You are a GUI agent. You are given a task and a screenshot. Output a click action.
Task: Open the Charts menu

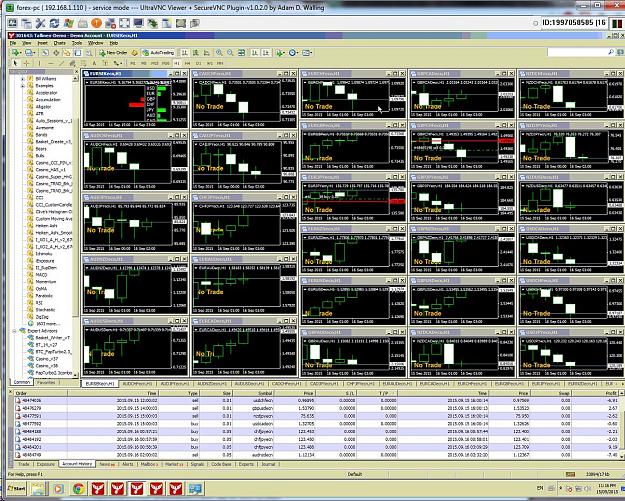click(x=59, y=43)
